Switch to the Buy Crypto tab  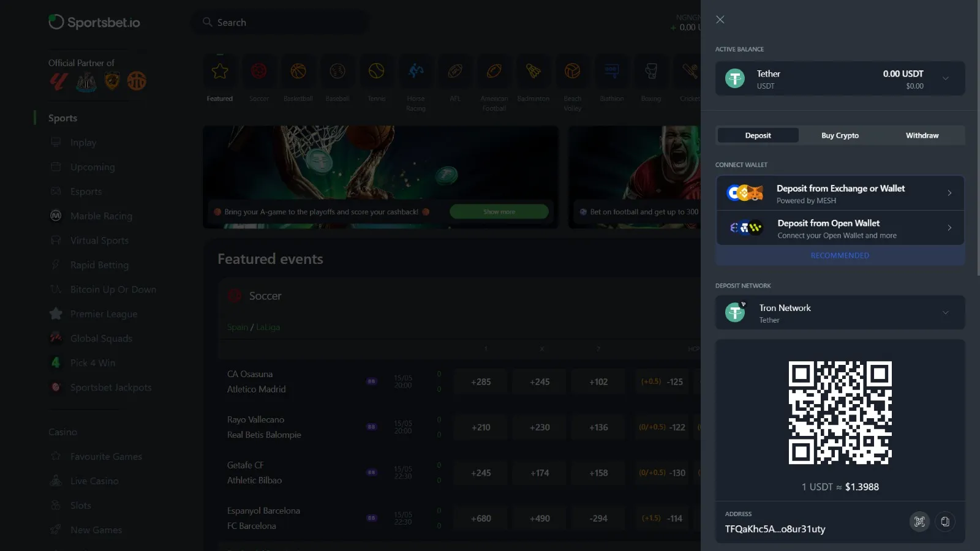(x=840, y=135)
